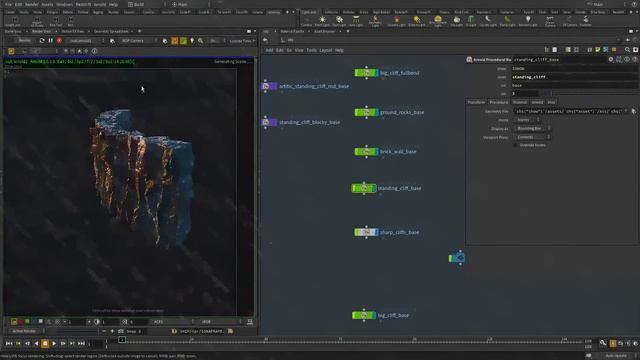This screenshot has height=360, width=640.
Task: Select the Switcher shelf tool
Action: (586, 21)
